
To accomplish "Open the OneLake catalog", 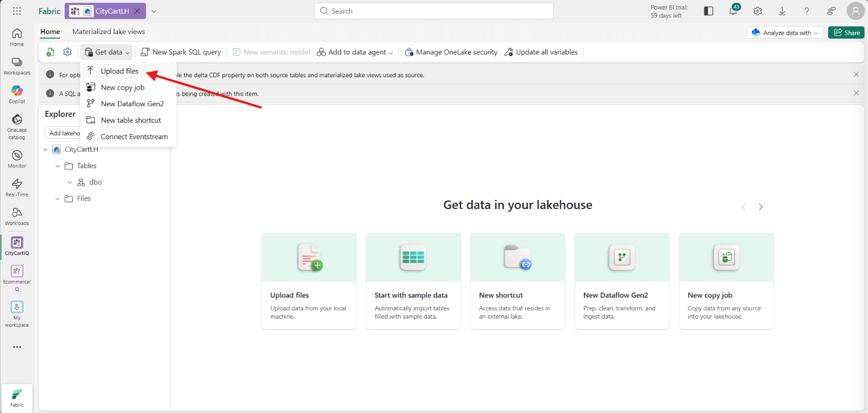I will pos(17,127).
